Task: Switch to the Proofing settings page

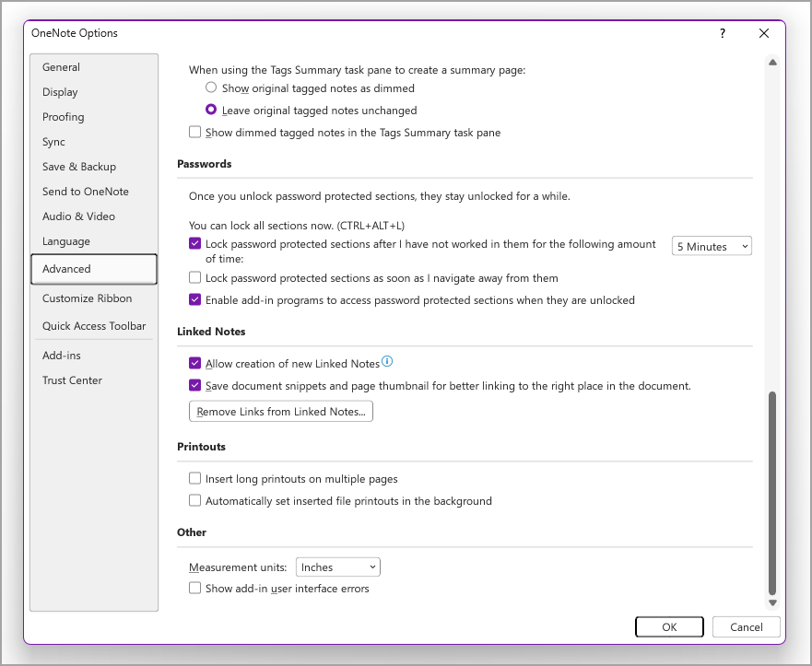Action: click(63, 117)
